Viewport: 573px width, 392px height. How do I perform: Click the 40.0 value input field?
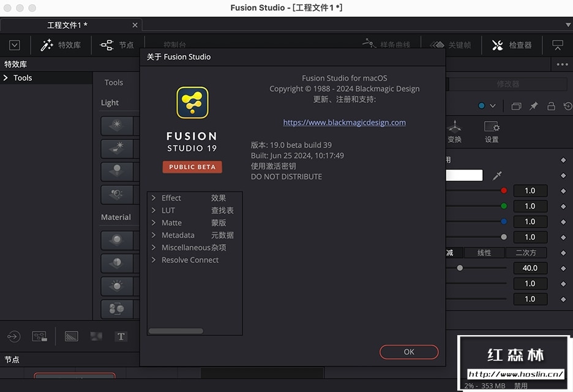coord(530,268)
